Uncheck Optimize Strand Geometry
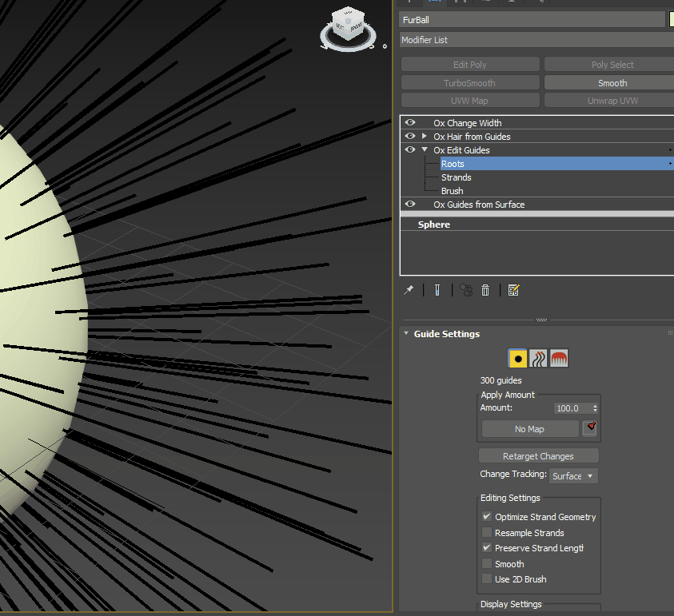Viewport: 674px width, 616px height. pos(487,517)
